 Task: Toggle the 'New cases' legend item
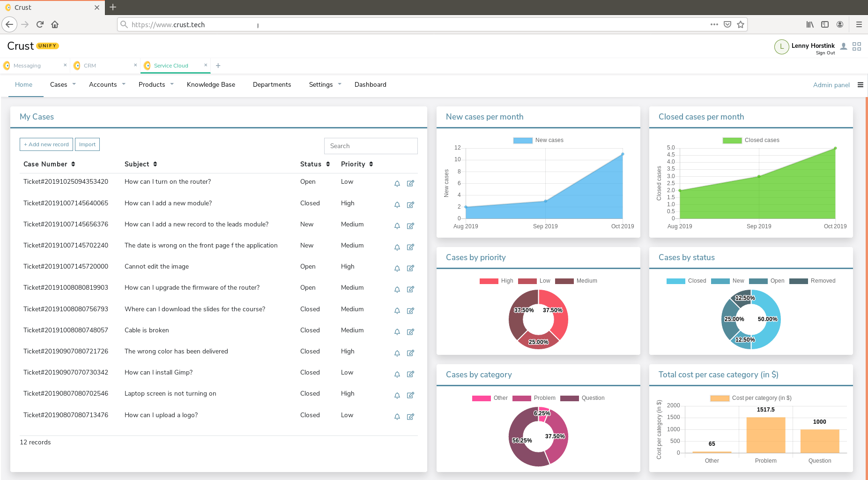(538, 140)
